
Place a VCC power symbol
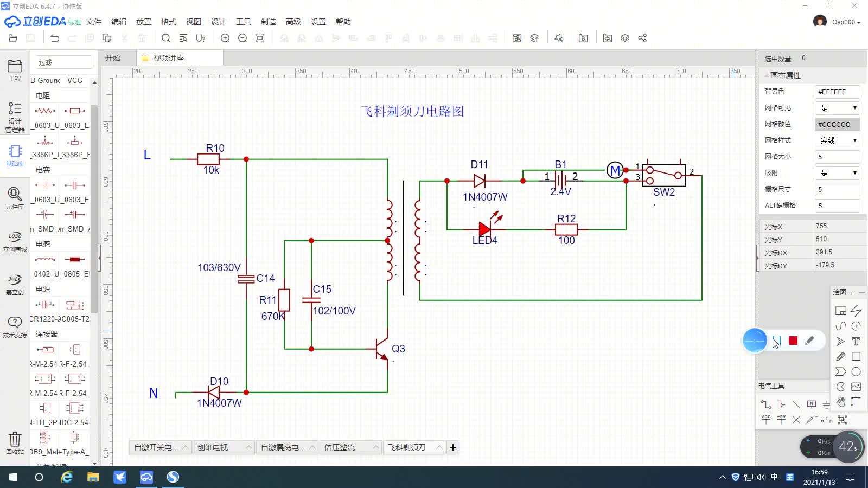(766, 420)
